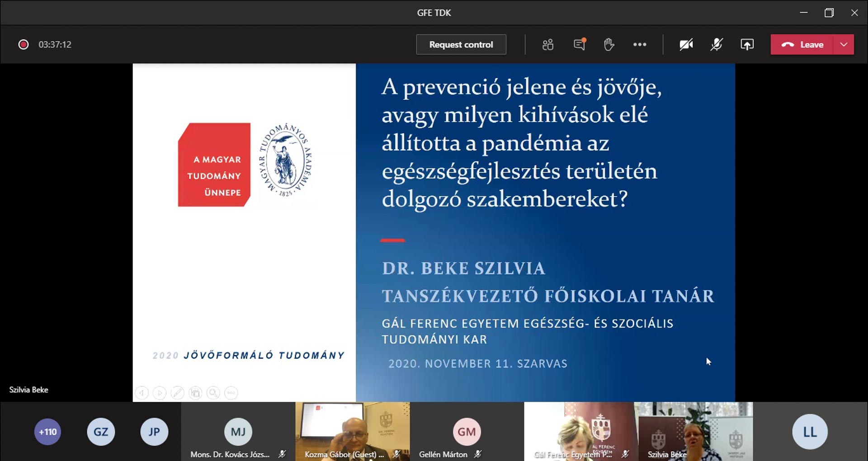Open the More actions menu
868x461 pixels.
640,45
